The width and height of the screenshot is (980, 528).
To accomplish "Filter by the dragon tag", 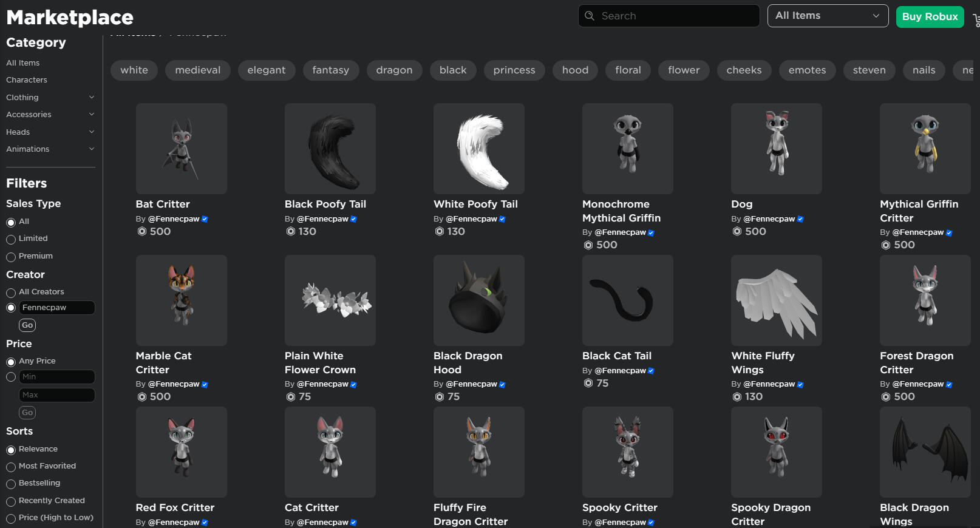I will coord(394,70).
